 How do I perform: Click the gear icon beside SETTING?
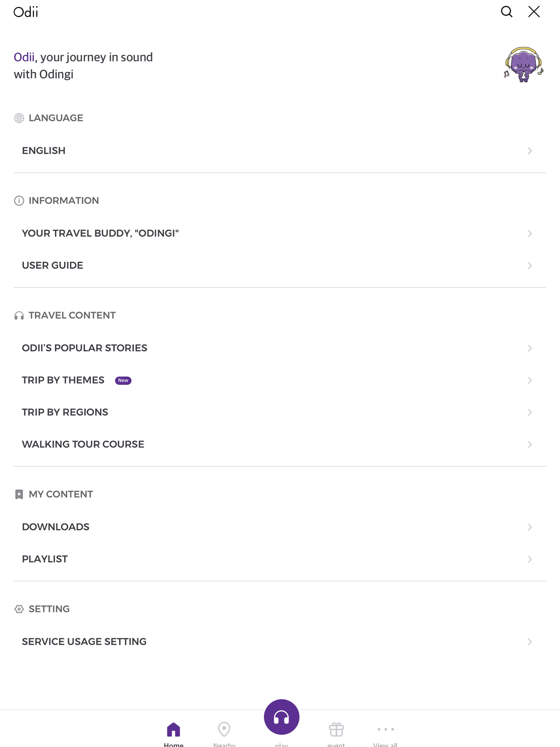19,609
